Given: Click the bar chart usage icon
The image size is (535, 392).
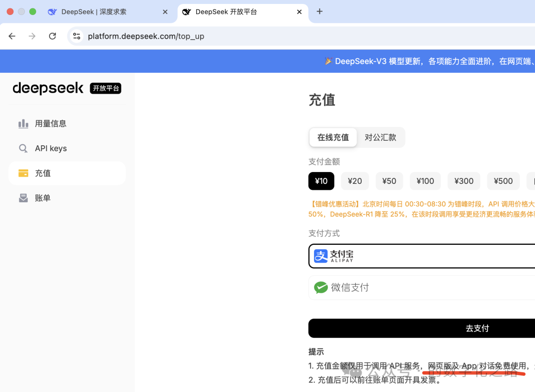Looking at the screenshot, I should pyautogui.click(x=23, y=123).
